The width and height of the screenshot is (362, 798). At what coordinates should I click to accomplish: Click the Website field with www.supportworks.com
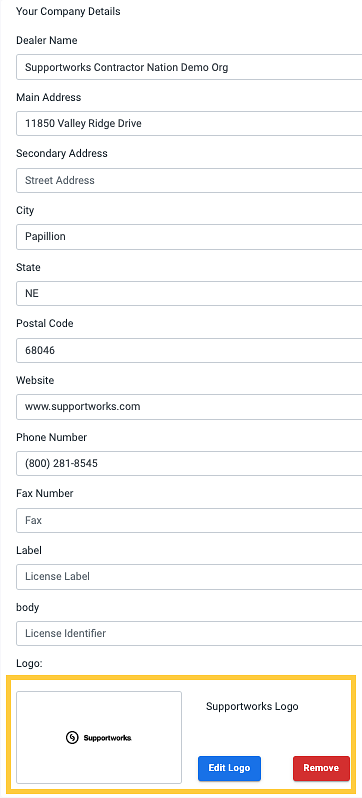click(x=189, y=407)
